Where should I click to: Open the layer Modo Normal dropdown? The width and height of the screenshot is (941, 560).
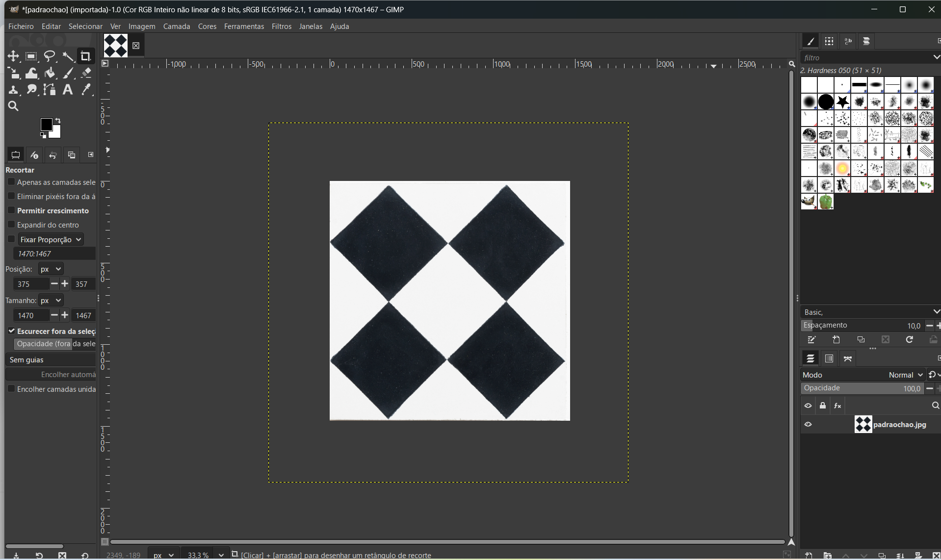(x=905, y=375)
